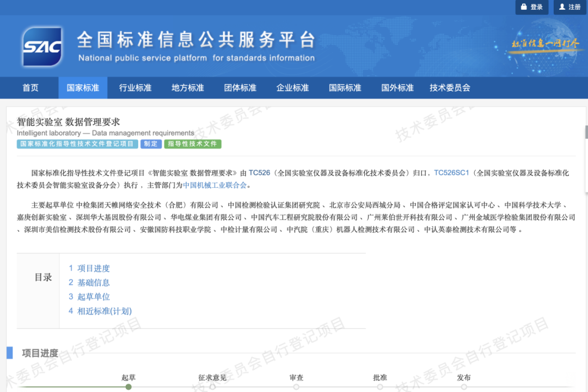
Task: Jump to 3 起草单位 in contents
Action: click(89, 297)
